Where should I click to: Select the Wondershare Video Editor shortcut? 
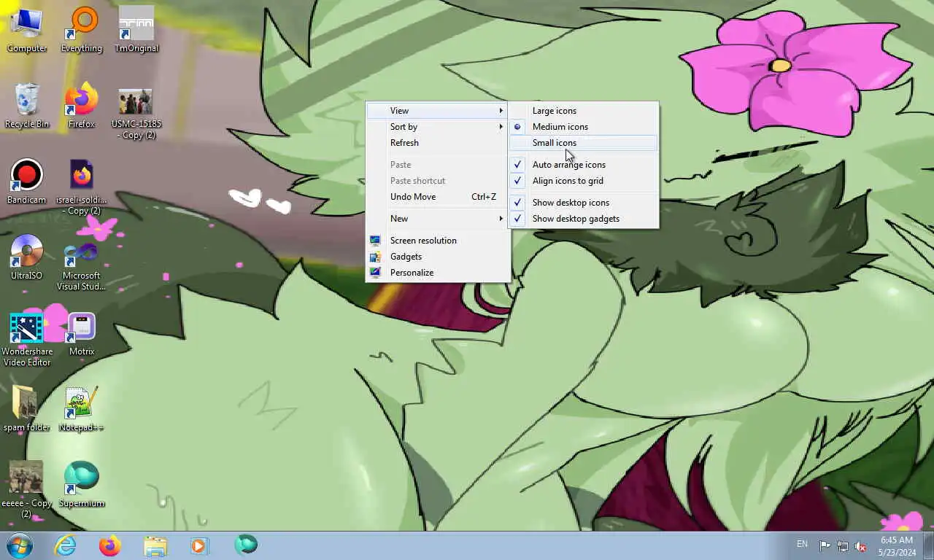pos(27,338)
